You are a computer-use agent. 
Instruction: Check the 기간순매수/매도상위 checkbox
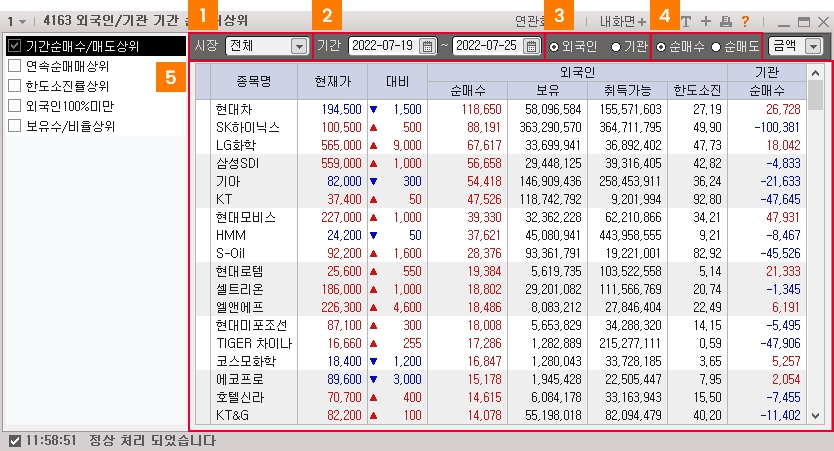tap(15, 46)
